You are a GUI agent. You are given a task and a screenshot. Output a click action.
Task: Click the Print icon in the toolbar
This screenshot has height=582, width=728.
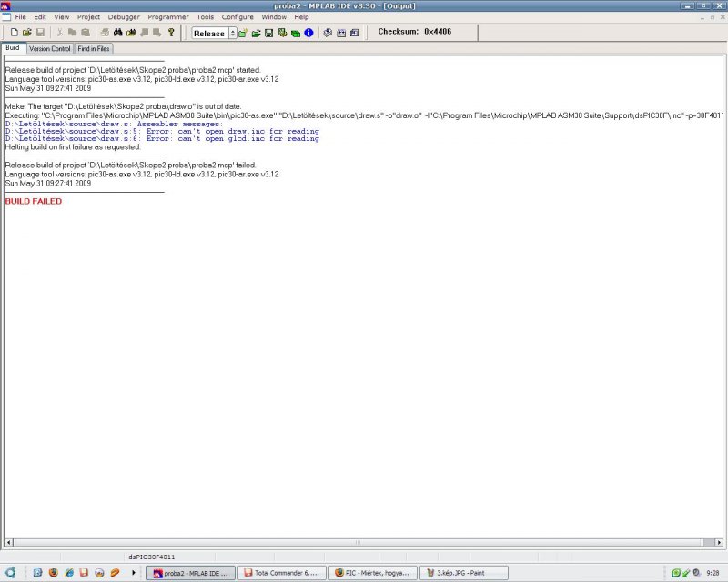[105, 33]
